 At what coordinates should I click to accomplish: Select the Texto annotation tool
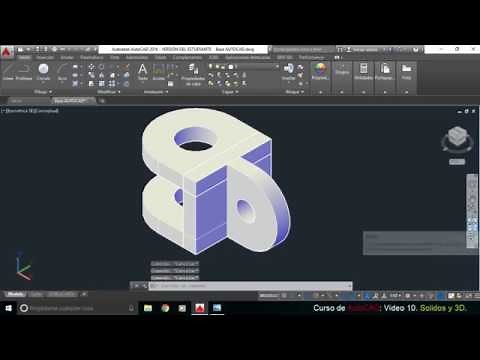pyautogui.click(x=143, y=72)
